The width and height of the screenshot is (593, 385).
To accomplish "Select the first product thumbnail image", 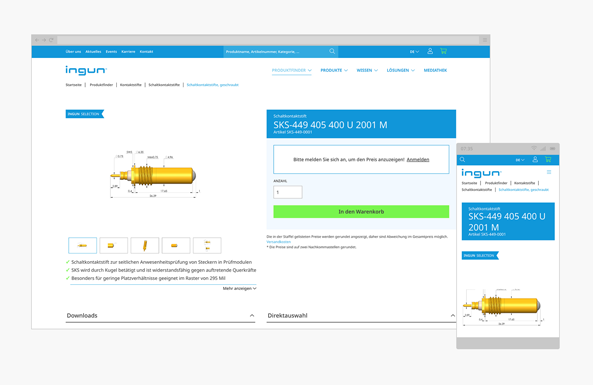I will [82, 245].
